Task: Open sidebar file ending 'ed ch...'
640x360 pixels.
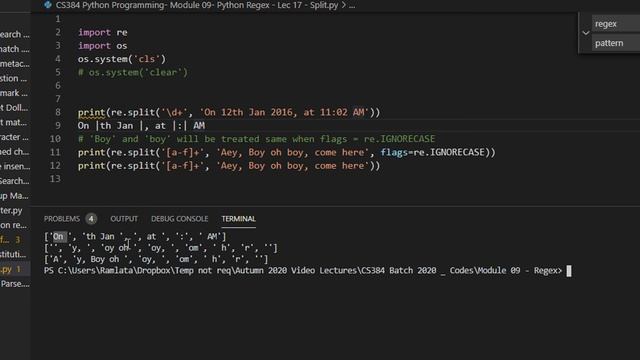Action: point(15,152)
